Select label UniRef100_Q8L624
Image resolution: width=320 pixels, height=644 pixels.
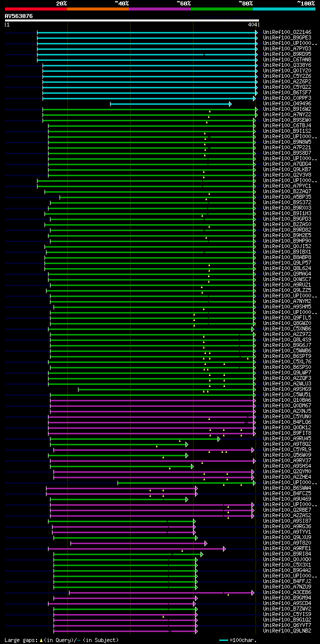[287, 268]
